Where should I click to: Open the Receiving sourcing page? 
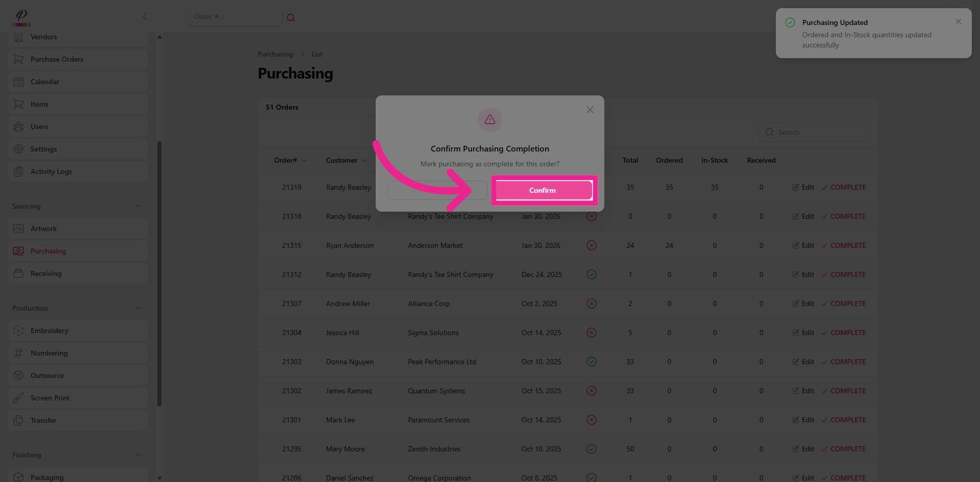pyautogui.click(x=45, y=273)
